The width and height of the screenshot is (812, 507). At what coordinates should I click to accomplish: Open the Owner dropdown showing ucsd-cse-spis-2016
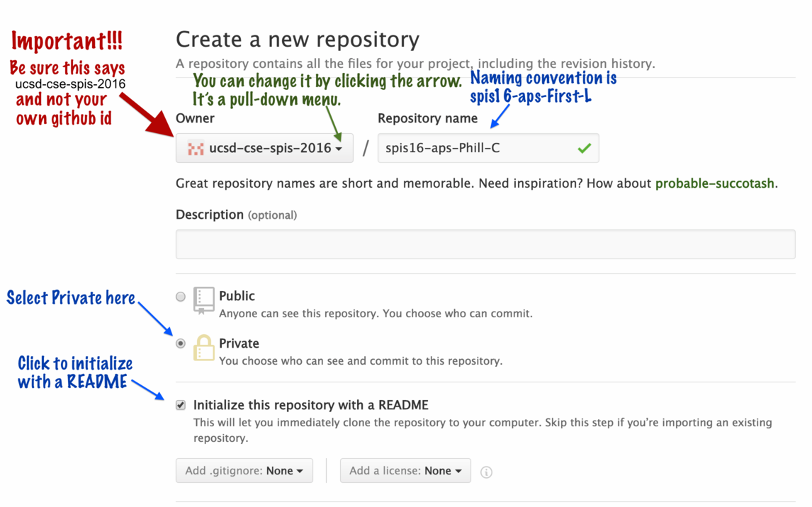coord(264,148)
